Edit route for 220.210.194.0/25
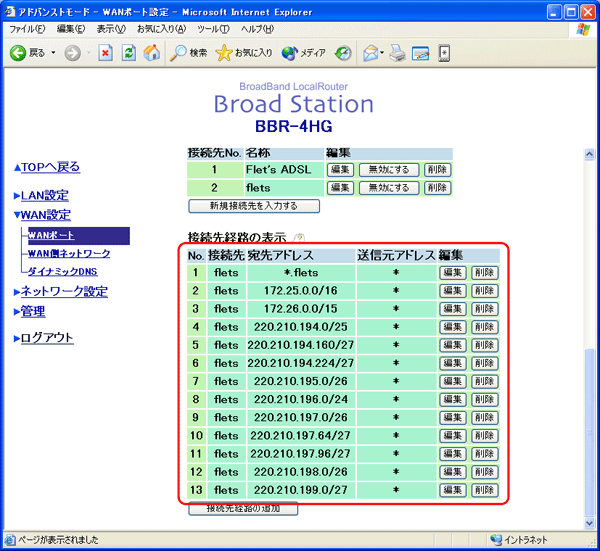Viewport: 600px width, 551px height. coord(453,327)
